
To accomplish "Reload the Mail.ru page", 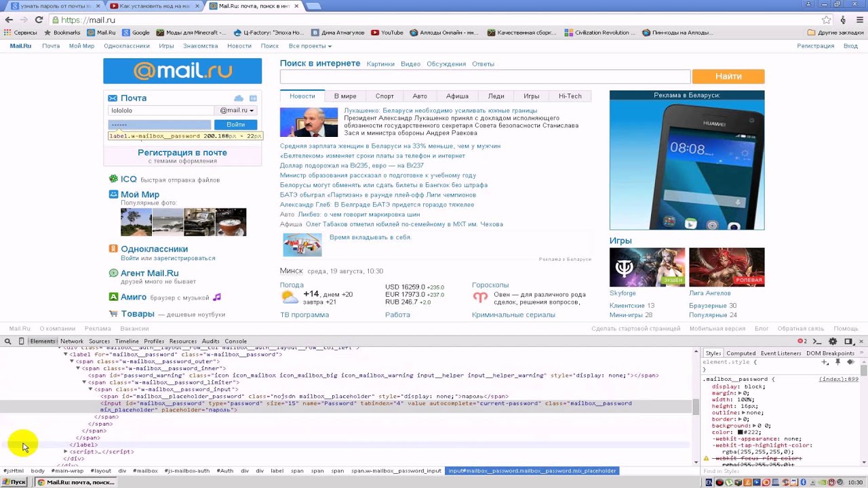I will coord(39,20).
